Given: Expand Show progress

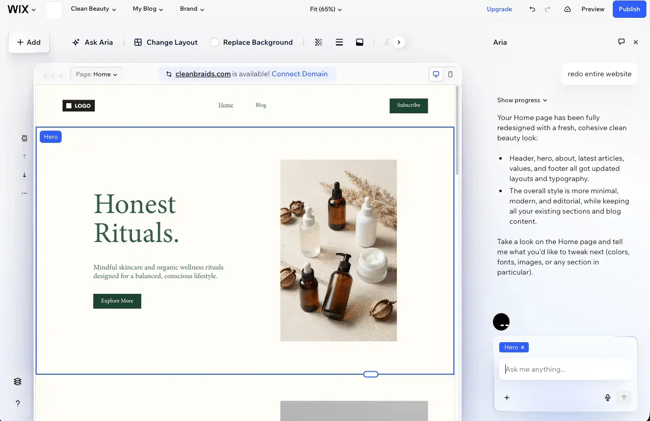Looking at the screenshot, I should point(522,100).
